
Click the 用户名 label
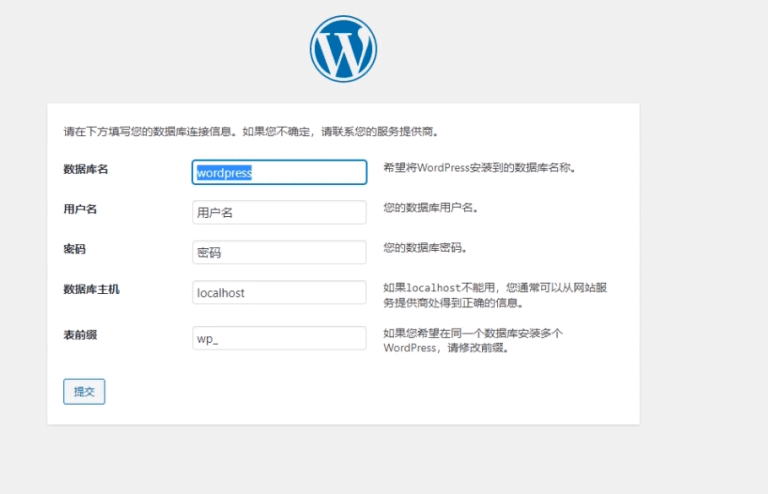[x=80, y=209]
